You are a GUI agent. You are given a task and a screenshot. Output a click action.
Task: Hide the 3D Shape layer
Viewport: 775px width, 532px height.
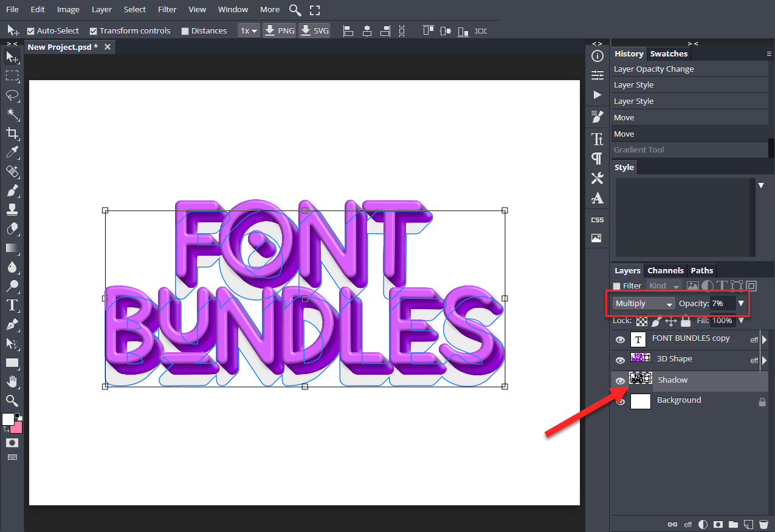click(620, 360)
